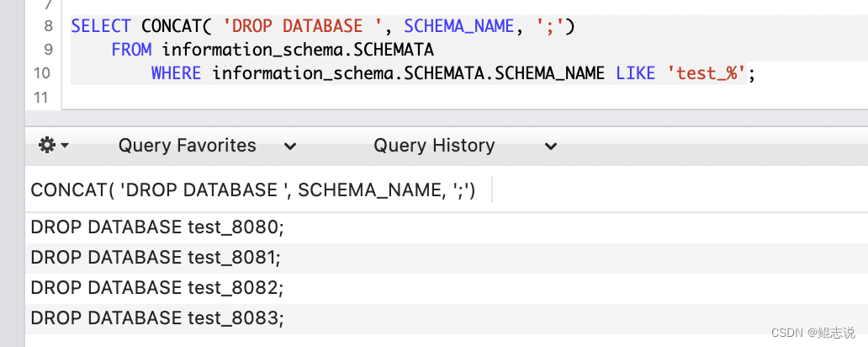This screenshot has width=868, height=347.
Task: Click the WHERE keyword in the editor
Action: click(x=176, y=73)
